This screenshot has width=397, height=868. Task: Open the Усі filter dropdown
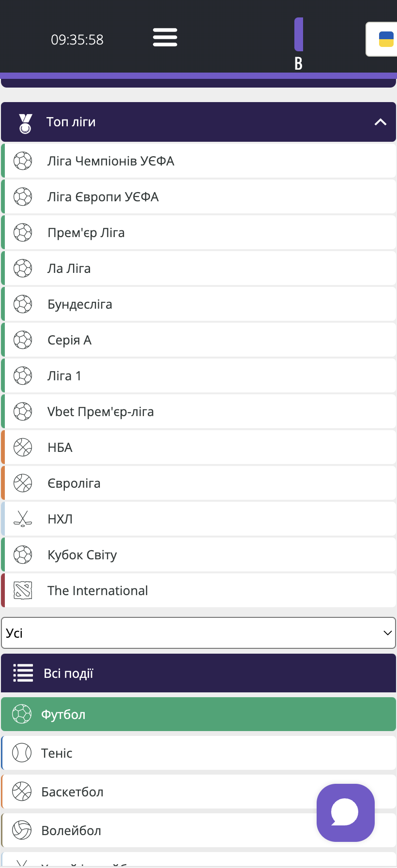[x=198, y=633]
